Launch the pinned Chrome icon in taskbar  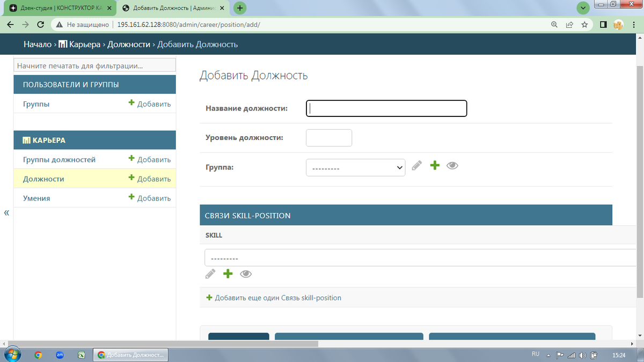pyautogui.click(x=38, y=355)
